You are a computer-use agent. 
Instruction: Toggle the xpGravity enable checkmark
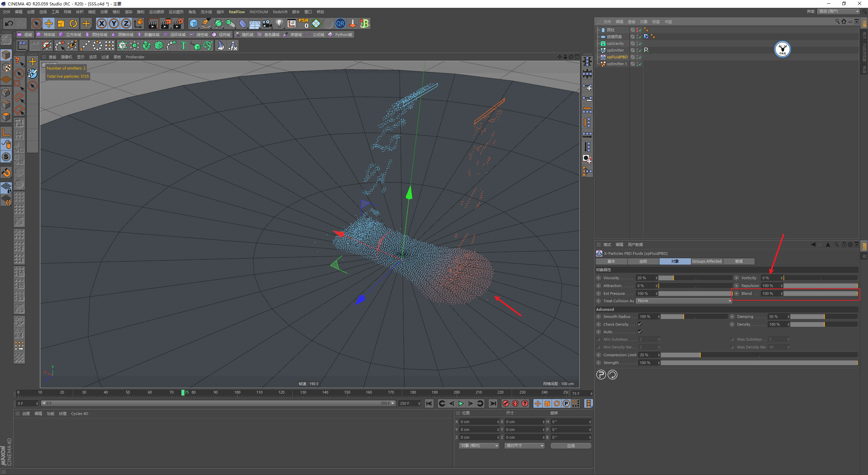[640, 44]
